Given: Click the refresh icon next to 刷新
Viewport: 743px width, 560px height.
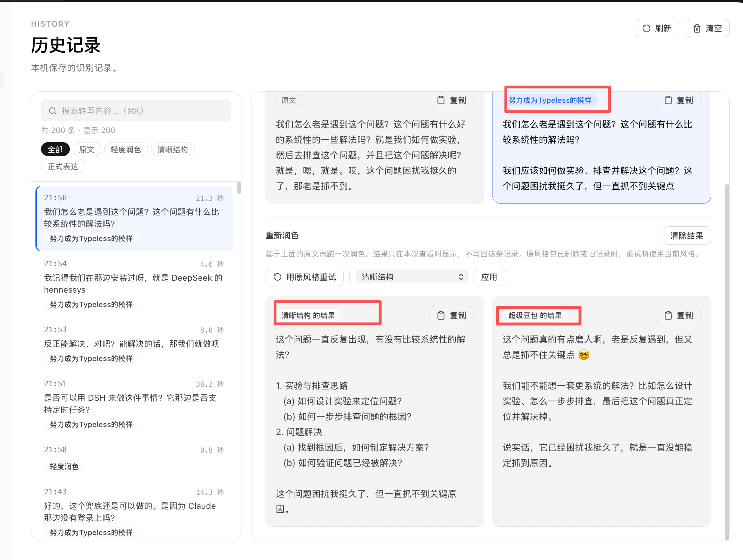Looking at the screenshot, I should pos(646,28).
